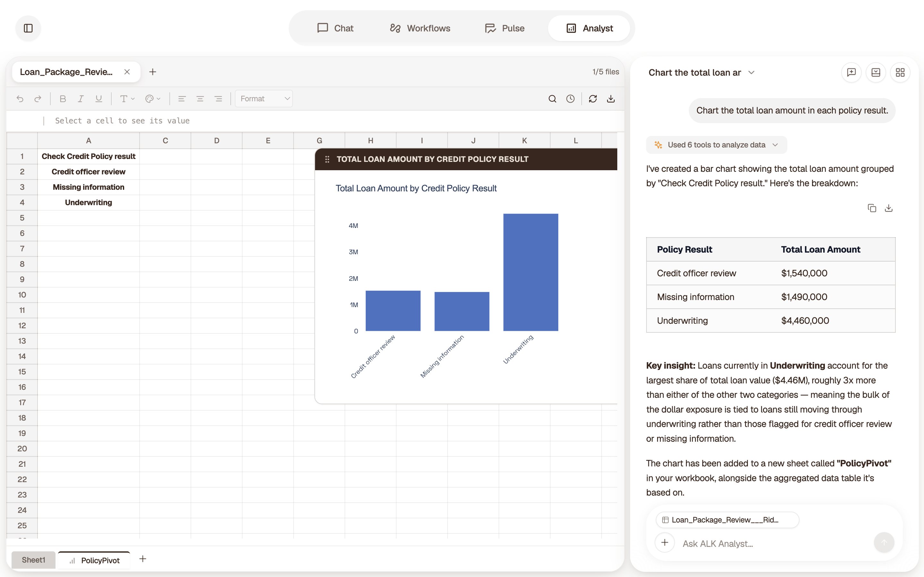
Task: Open the conversation title dropdown chevron
Action: pos(751,72)
